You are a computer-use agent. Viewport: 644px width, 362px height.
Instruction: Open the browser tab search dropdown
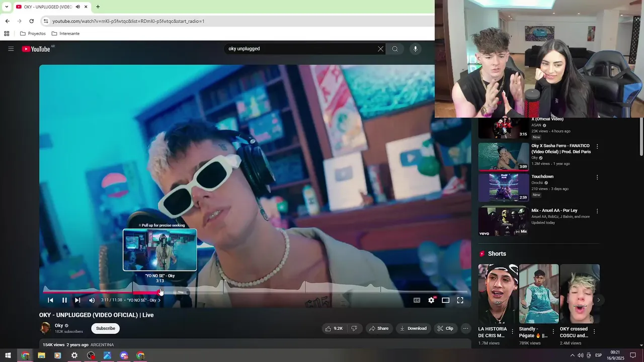pos(6,7)
